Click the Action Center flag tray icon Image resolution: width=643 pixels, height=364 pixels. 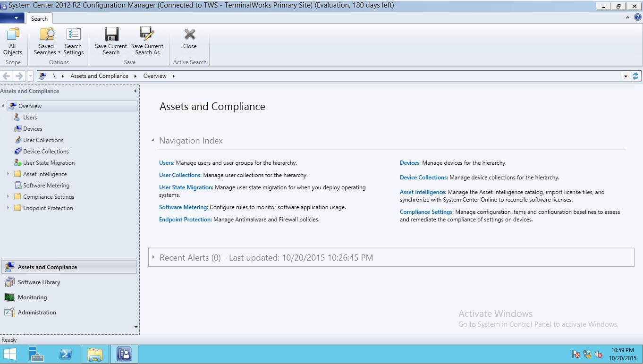[576, 354]
